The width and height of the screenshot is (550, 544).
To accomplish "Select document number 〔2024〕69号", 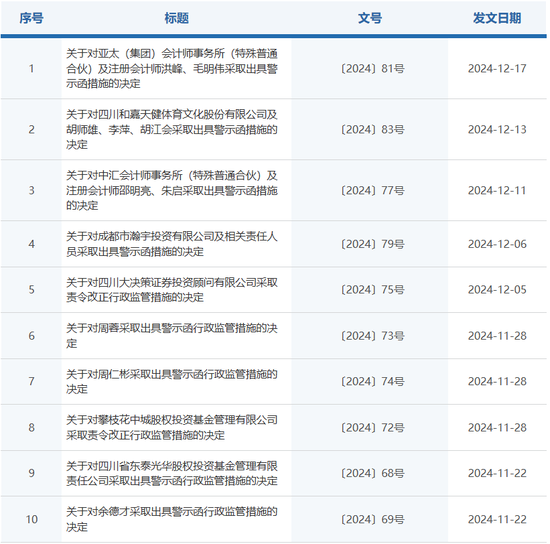I will [373, 520].
